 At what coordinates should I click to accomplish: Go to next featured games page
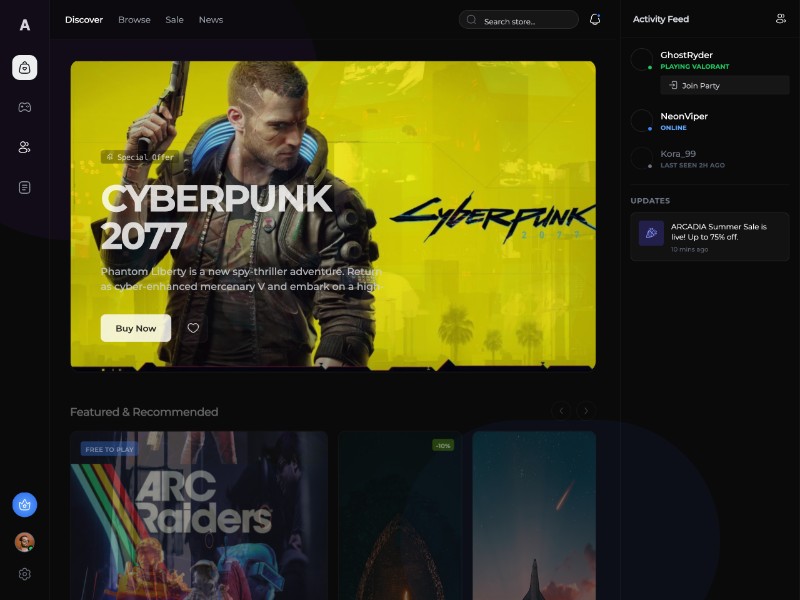(586, 411)
